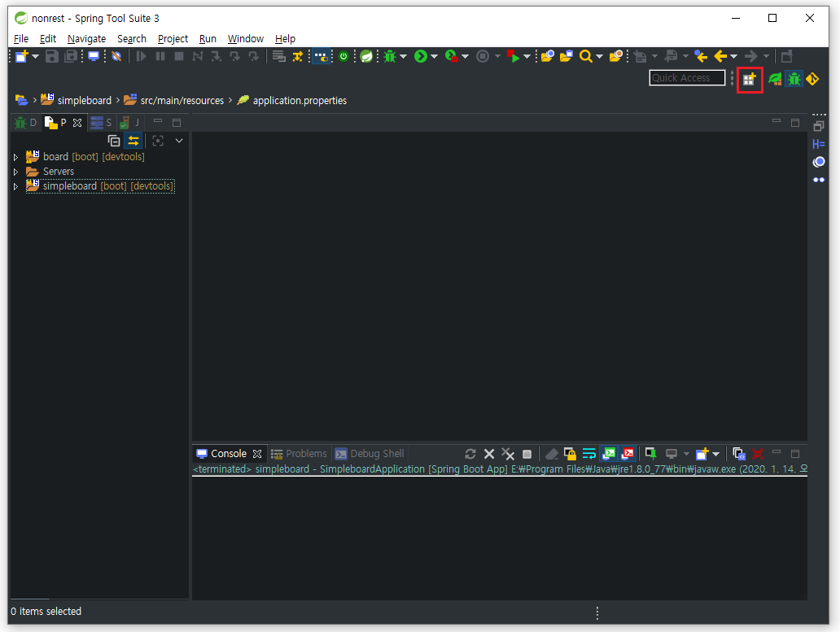
Task: Enable link with editor in Package Explorer
Action: (x=133, y=140)
